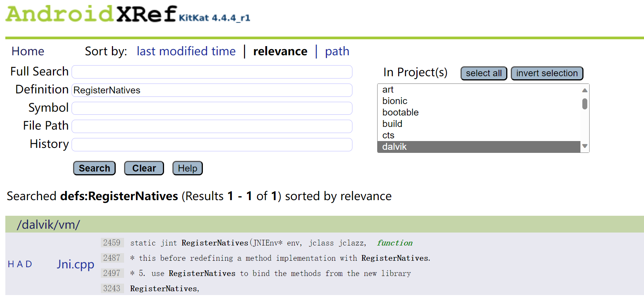
Task: Sort results by path
Action: (x=337, y=51)
